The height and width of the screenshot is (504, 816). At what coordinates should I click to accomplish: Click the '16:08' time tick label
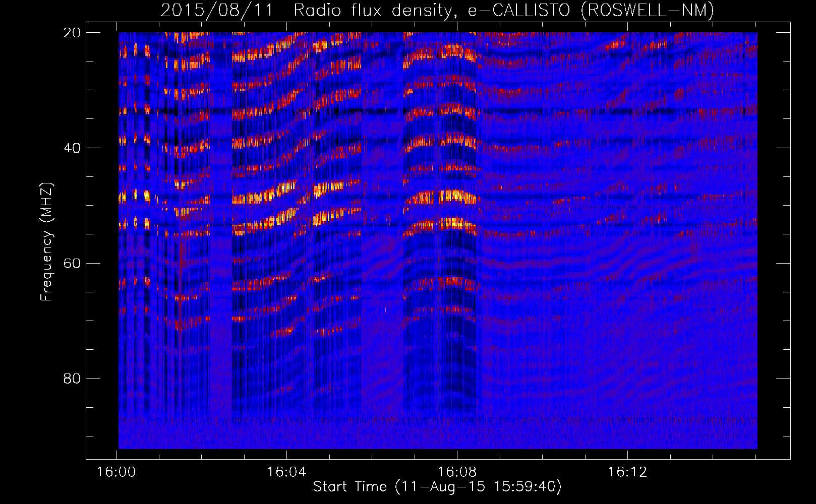[x=457, y=472]
